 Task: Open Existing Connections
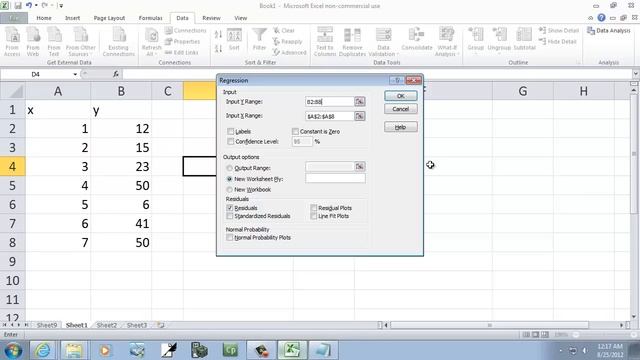click(119, 42)
